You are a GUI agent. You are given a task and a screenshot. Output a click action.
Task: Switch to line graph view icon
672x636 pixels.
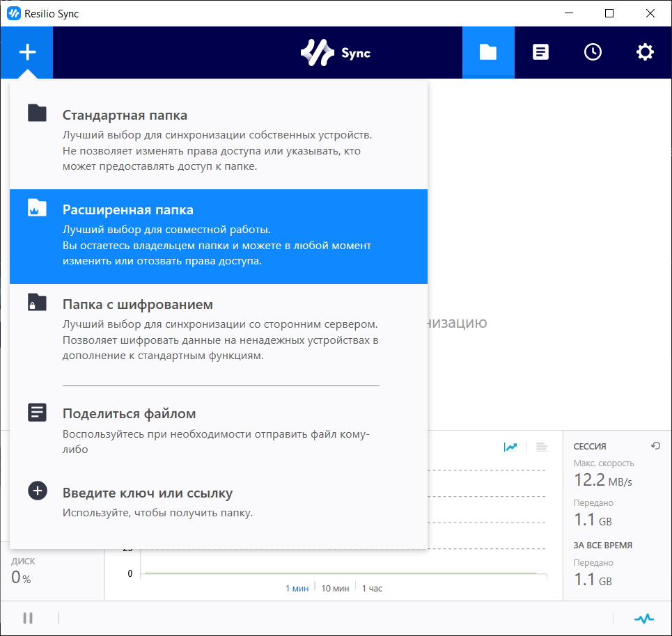point(510,447)
